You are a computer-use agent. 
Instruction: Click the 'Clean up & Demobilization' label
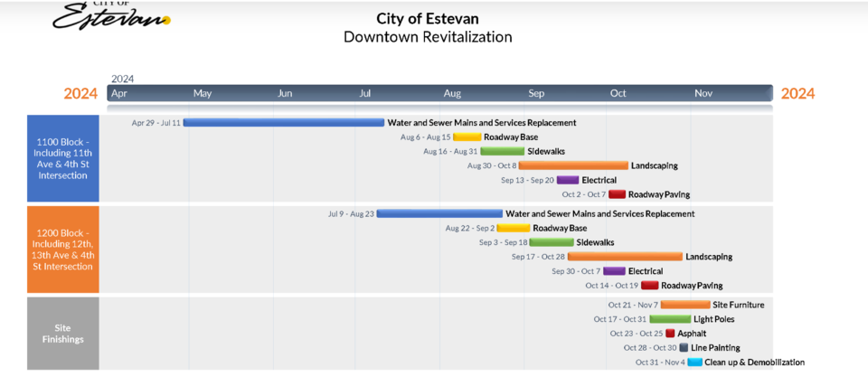coord(754,363)
